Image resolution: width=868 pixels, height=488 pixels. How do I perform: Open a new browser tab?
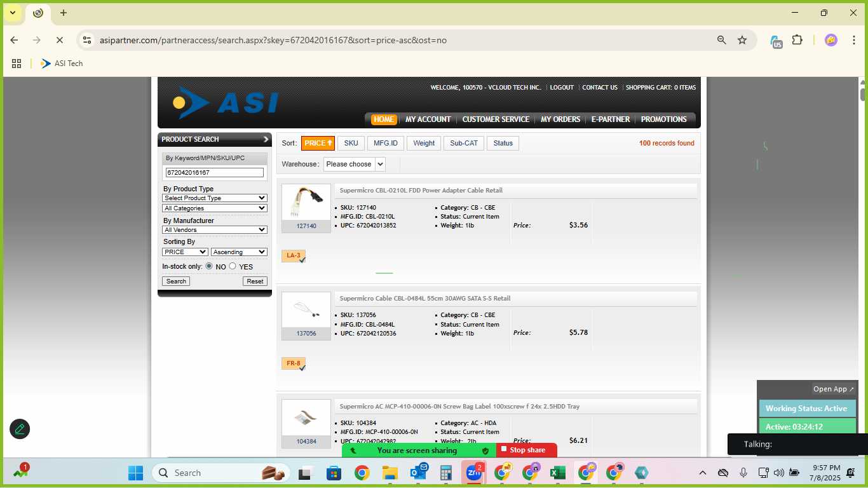(64, 13)
